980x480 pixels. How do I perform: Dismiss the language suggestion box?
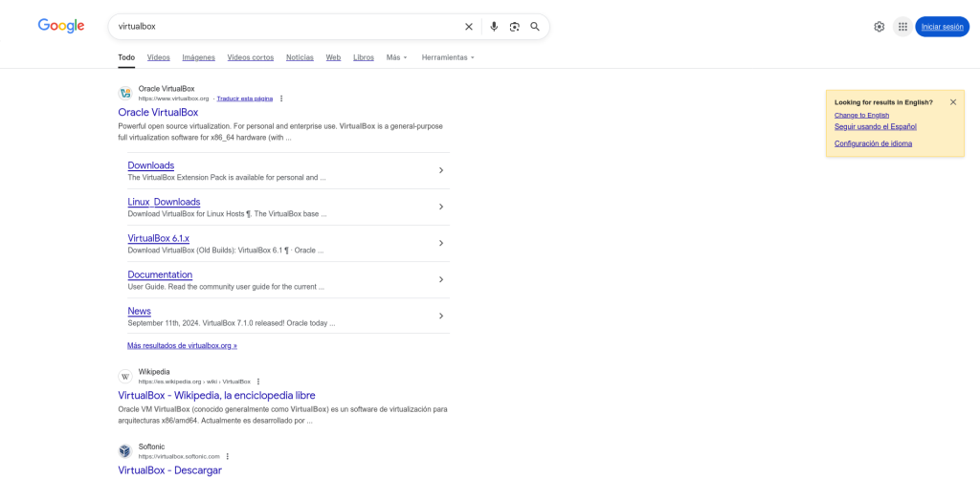tap(952, 102)
